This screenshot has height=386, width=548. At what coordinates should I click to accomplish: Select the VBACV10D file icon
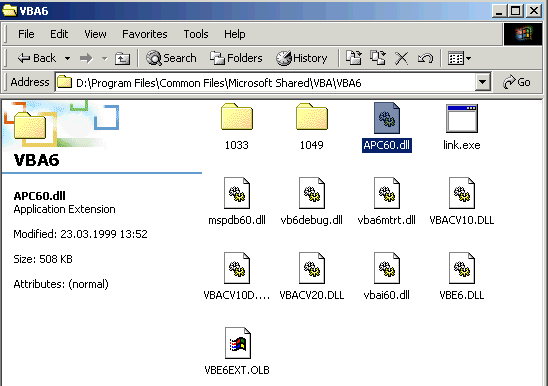237,268
